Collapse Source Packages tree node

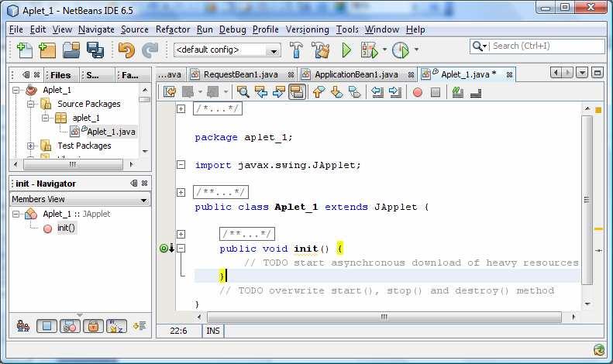[30, 105]
